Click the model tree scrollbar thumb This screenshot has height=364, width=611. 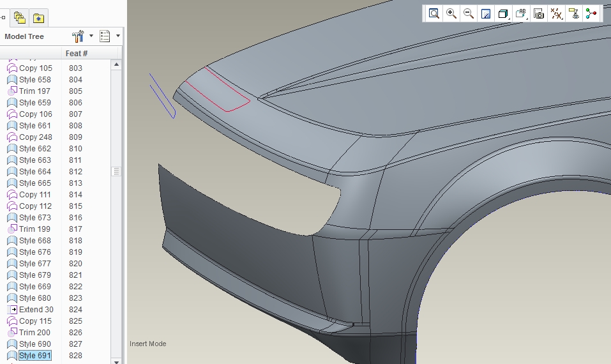[x=116, y=172]
